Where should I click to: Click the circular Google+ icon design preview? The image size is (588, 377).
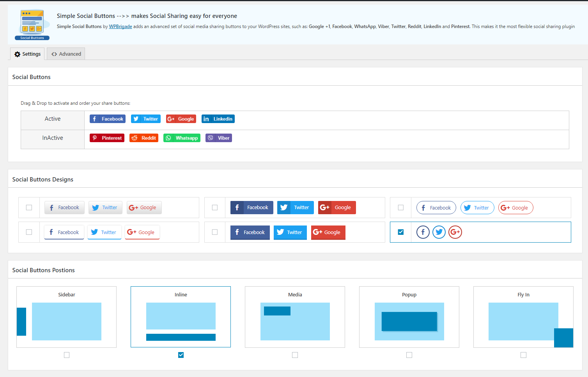coord(455,232)
